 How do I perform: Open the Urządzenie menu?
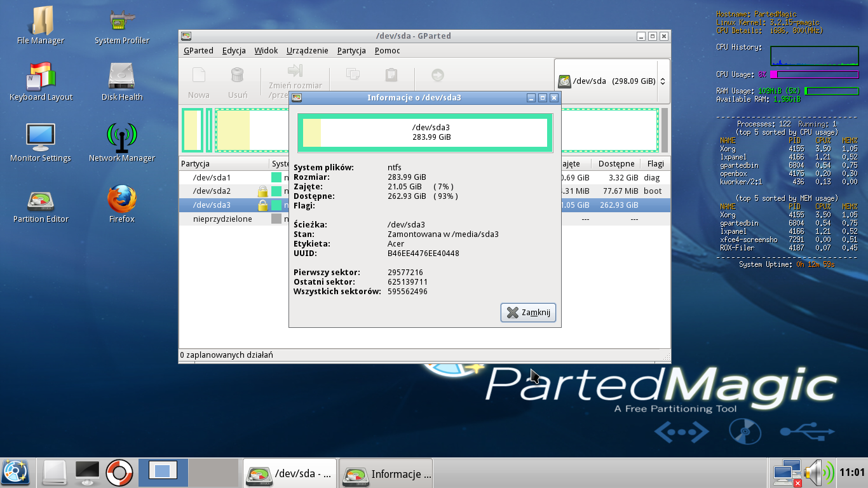click(308, 51)
